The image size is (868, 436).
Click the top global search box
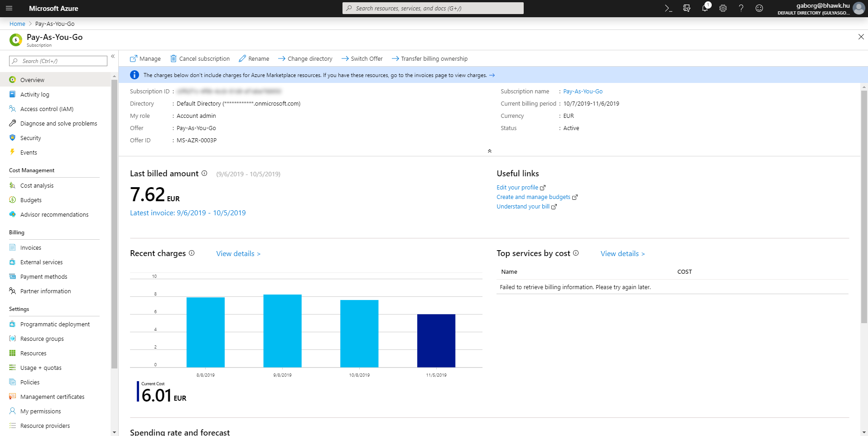[x=433, y=8]
